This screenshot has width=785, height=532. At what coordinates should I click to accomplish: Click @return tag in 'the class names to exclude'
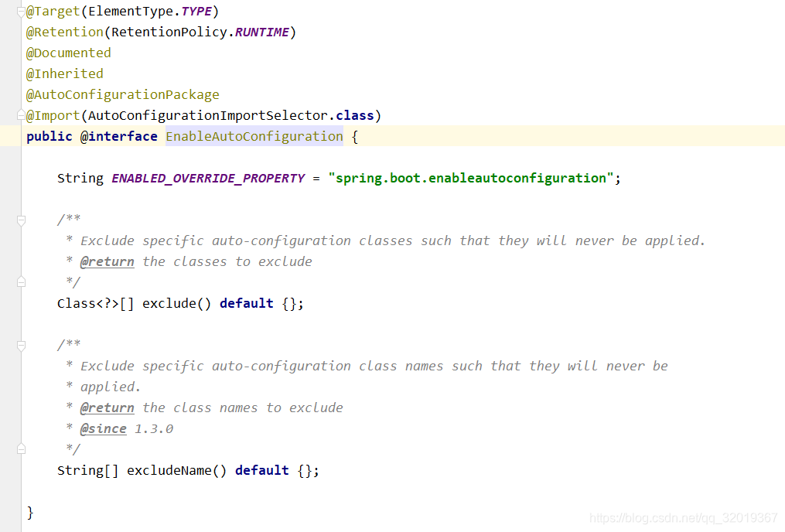coord(108,408)
